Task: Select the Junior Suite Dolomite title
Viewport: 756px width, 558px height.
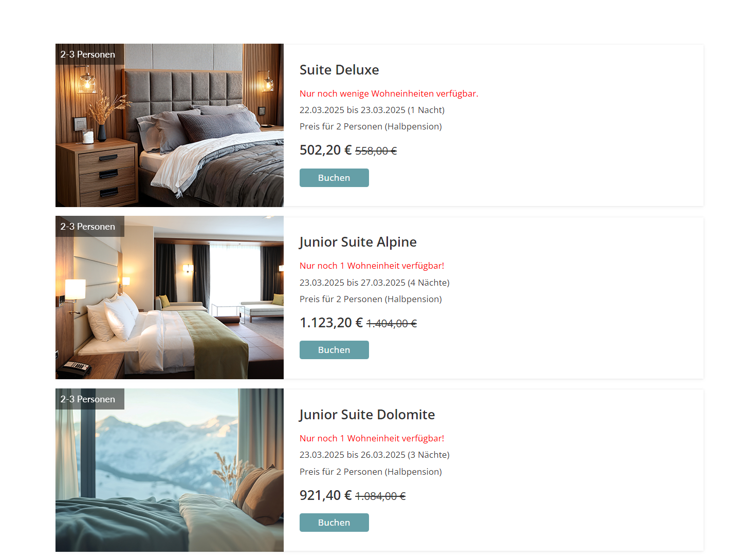Action: click(x=367, y=415)
